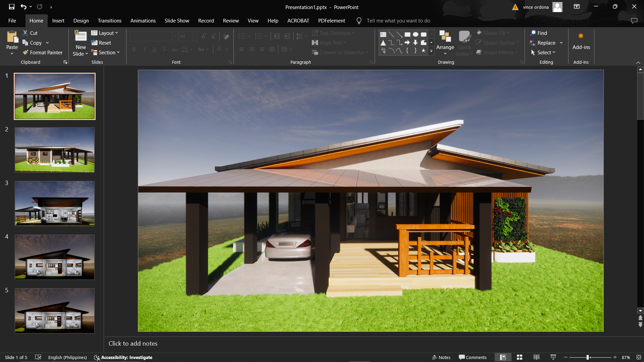Open the font size dropdown
644x362 pixels.
[195, 36]
